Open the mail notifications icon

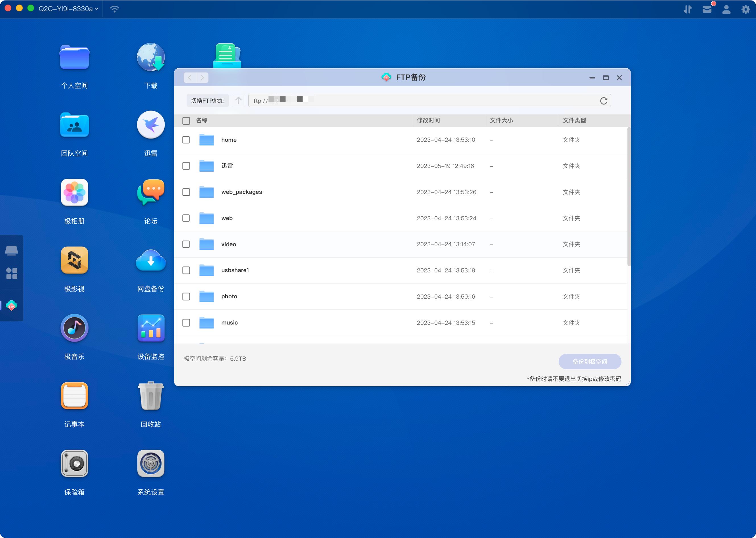coord(707,9)
